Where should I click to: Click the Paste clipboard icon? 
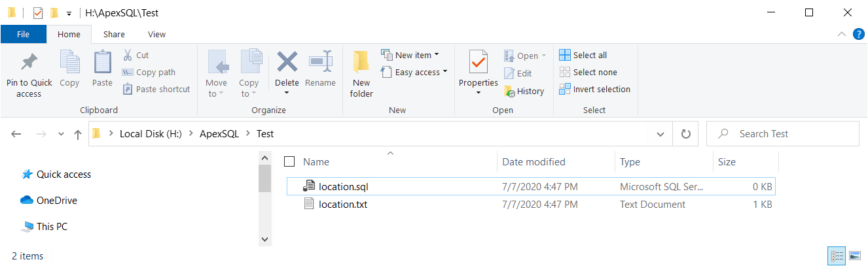102,69
